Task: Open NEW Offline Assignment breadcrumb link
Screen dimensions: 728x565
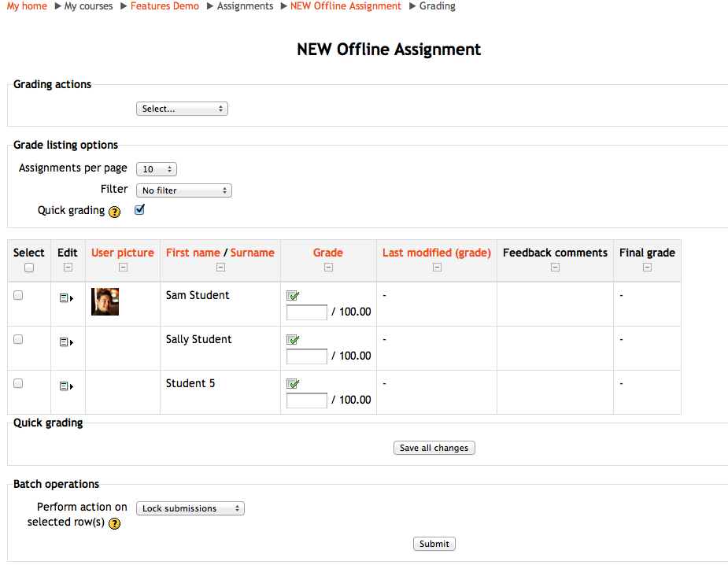Action: (x=346, y=6)
